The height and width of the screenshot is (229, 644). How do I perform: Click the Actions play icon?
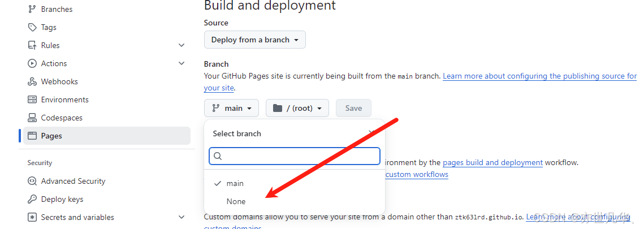(32, 63)
